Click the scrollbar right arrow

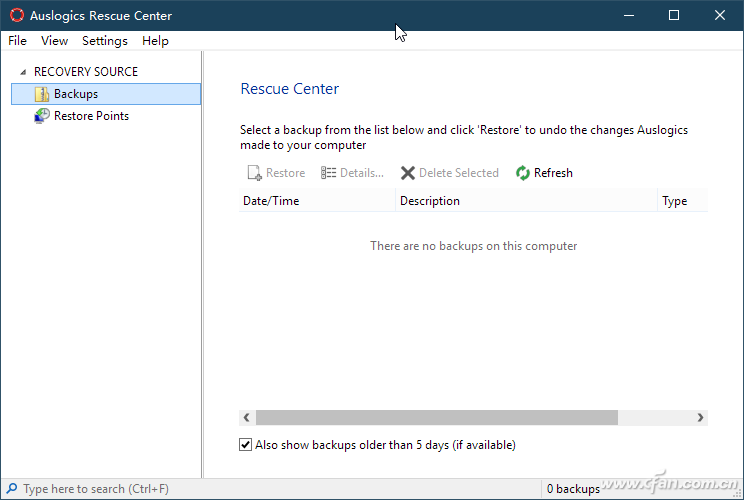[700, 417]
